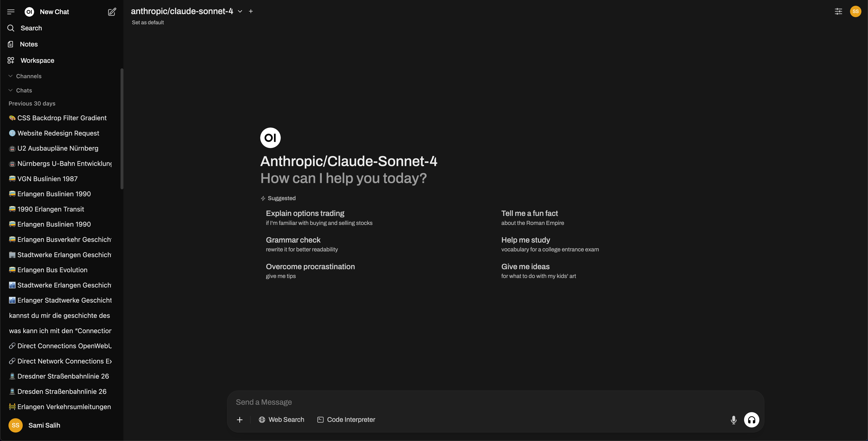Click Set as default link
This screenshot has width=868, height=441.
click(148, 23)
